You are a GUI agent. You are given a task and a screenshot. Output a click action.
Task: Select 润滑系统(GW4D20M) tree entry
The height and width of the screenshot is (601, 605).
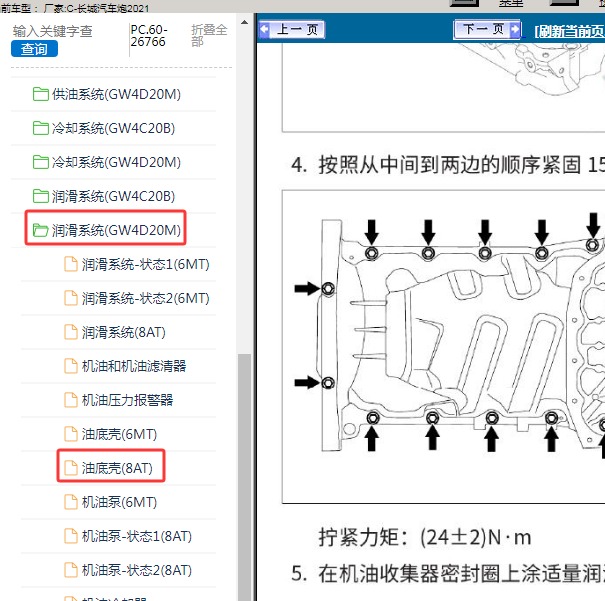pyautogui.click(x=116, y=230)
